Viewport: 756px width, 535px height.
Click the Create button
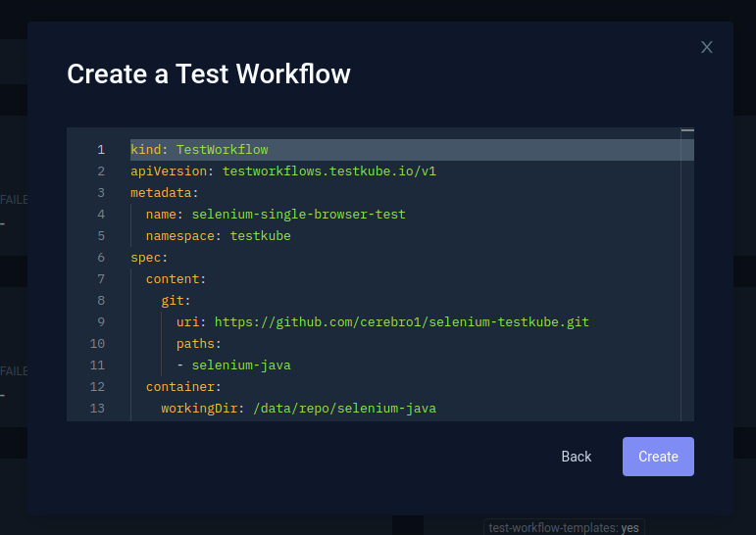tap(658, 457)
